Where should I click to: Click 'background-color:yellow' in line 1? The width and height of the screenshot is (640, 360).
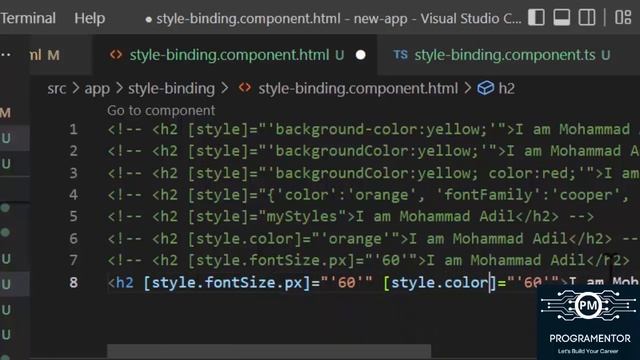(377, 129)
